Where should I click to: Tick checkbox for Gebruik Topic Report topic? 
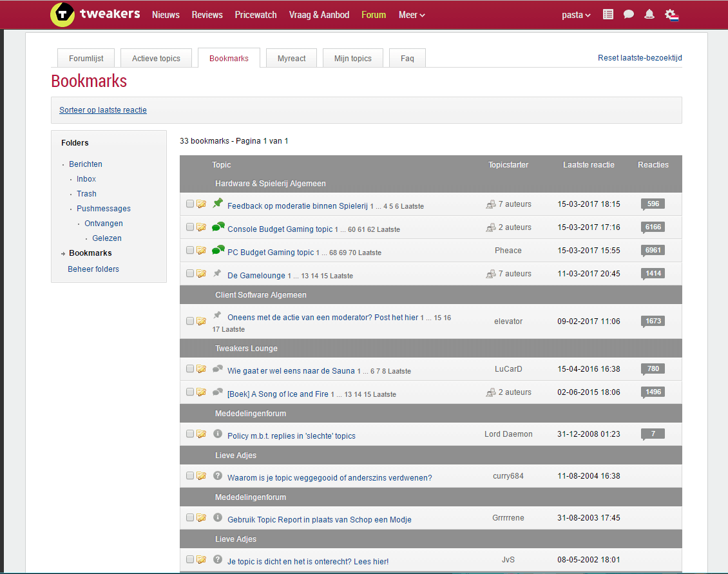coord(190,517)
